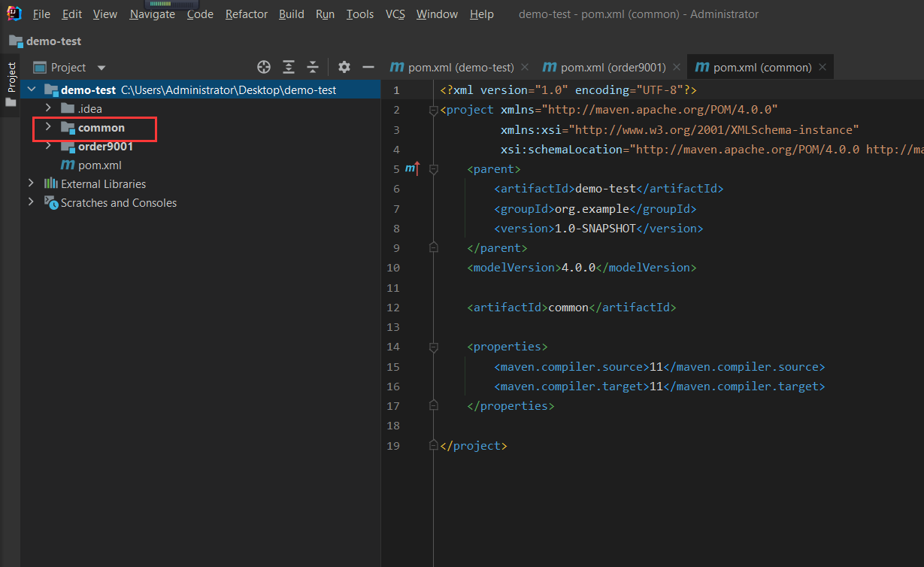924x567 pixels.
Task: Click demo-test breadcrumb in navigation bar
Action: (53, 41)
